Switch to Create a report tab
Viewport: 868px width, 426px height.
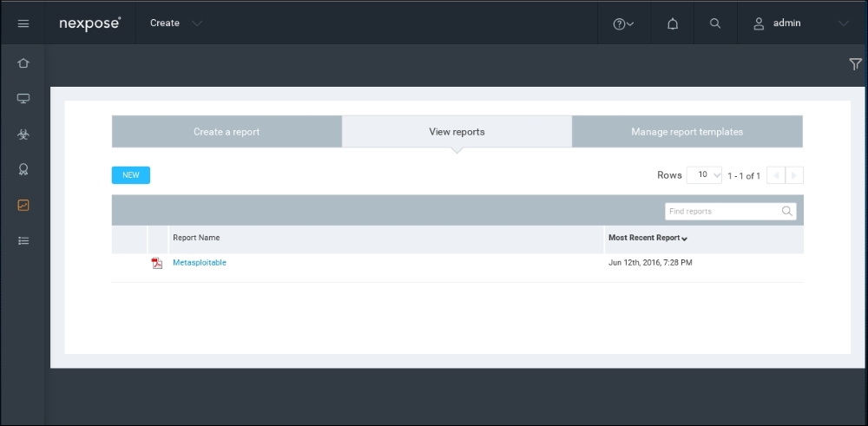point(227,132)
